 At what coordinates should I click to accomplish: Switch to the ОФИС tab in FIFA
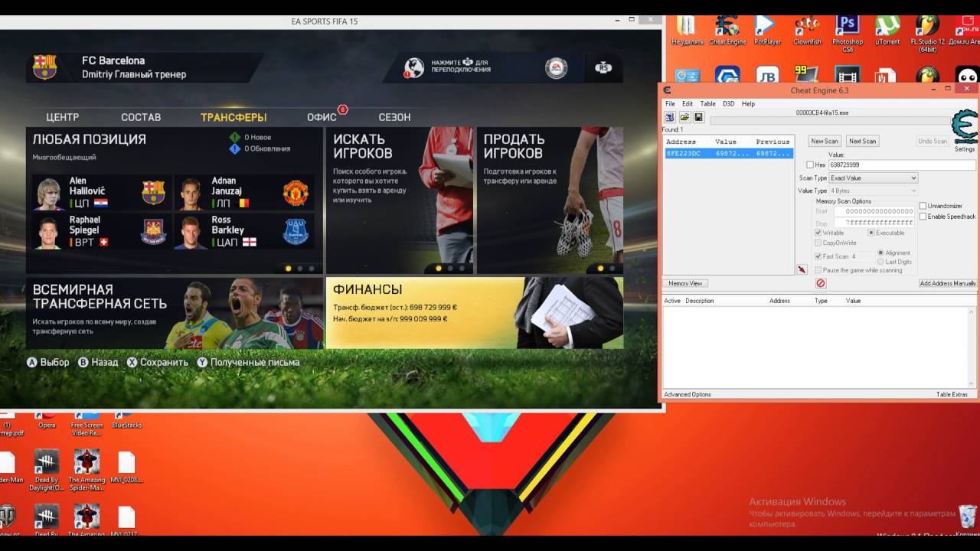click(322, 117)
